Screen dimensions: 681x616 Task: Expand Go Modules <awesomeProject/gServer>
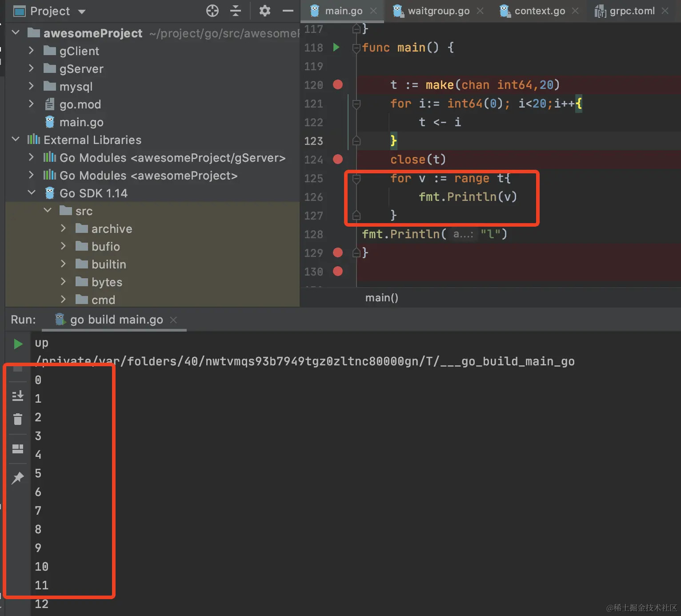[31, 157]
